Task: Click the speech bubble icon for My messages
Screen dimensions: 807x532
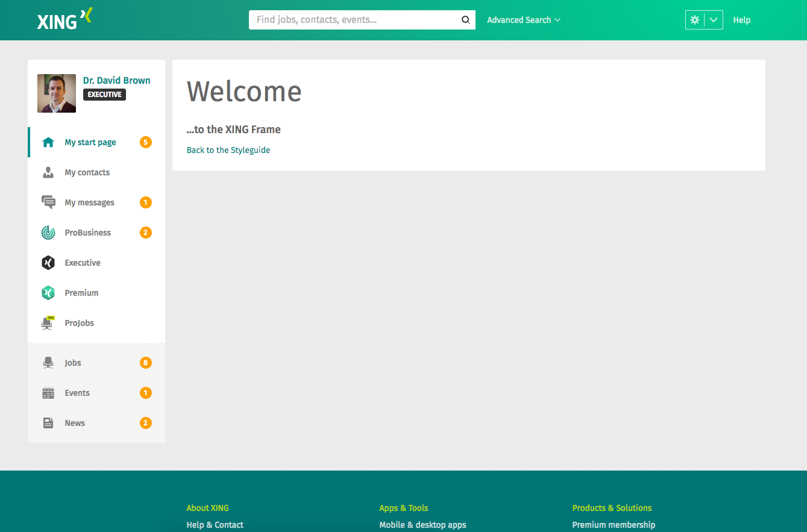Action: tap(48, 202)
